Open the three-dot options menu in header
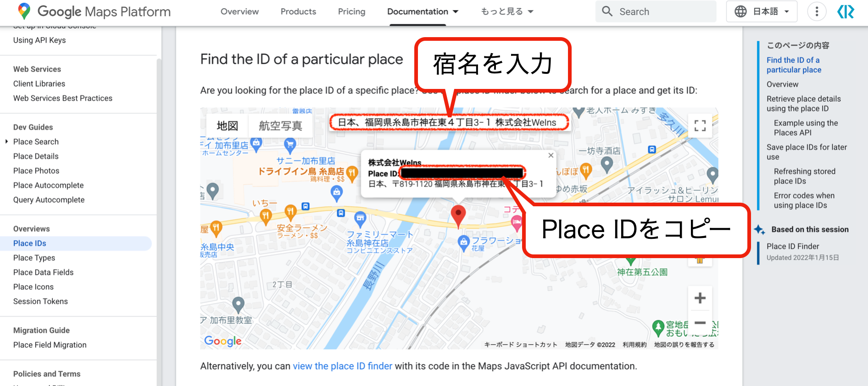Viewport: 868px width, 386px height. (816, 11)
